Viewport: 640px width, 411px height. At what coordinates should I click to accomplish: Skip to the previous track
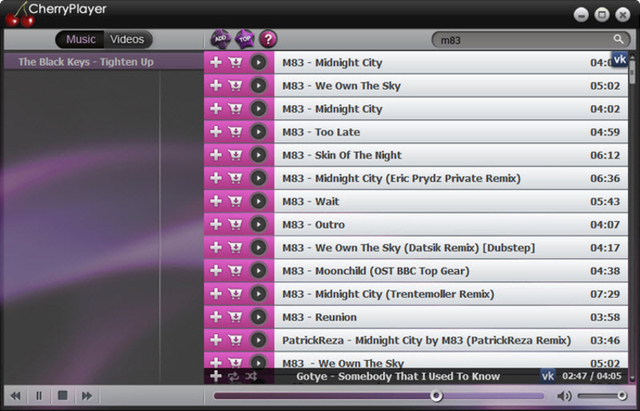(x=16, y=395)
